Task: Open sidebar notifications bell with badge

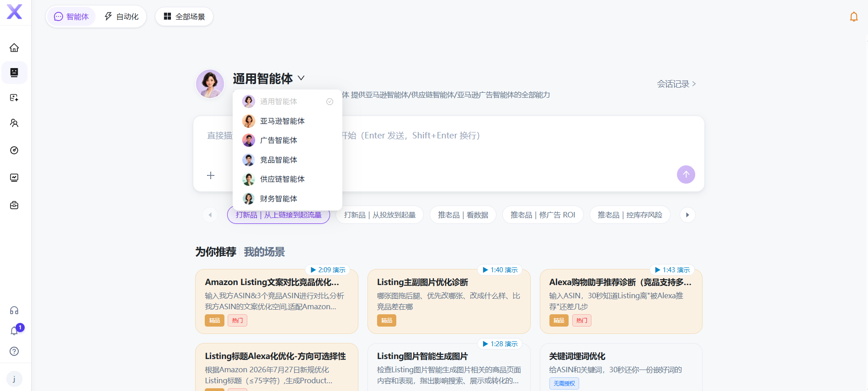Action: pyautogui.click(x=15, y=330)
